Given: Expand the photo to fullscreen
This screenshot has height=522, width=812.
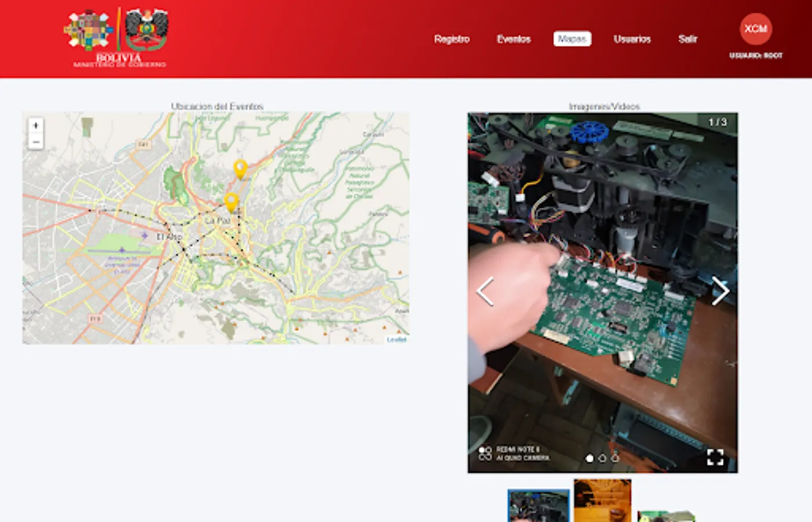Looking at the screenshot, I should (716, 456).
